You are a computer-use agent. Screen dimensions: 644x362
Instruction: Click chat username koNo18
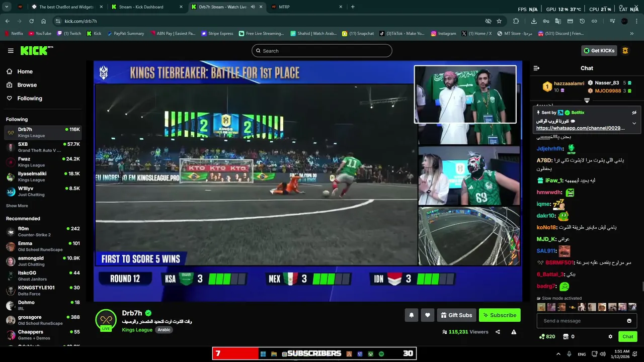[546, 227]
